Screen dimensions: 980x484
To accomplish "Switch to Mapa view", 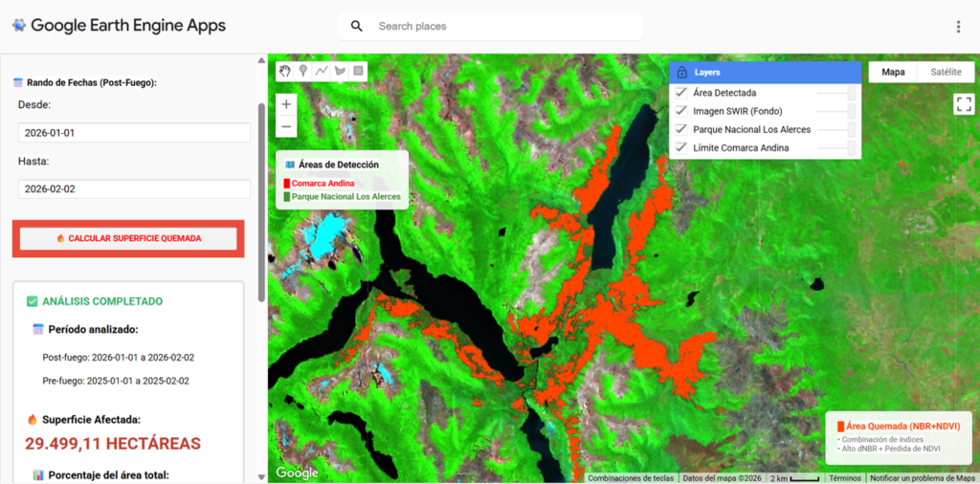I will pos(893,72).
